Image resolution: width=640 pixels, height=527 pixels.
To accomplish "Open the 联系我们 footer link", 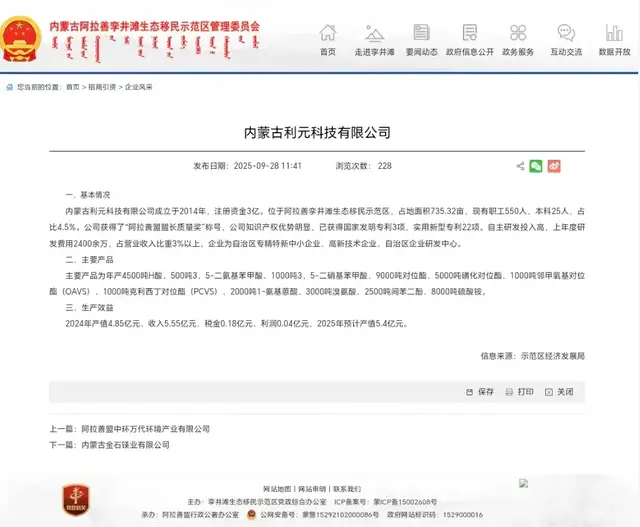I will 347,489.
